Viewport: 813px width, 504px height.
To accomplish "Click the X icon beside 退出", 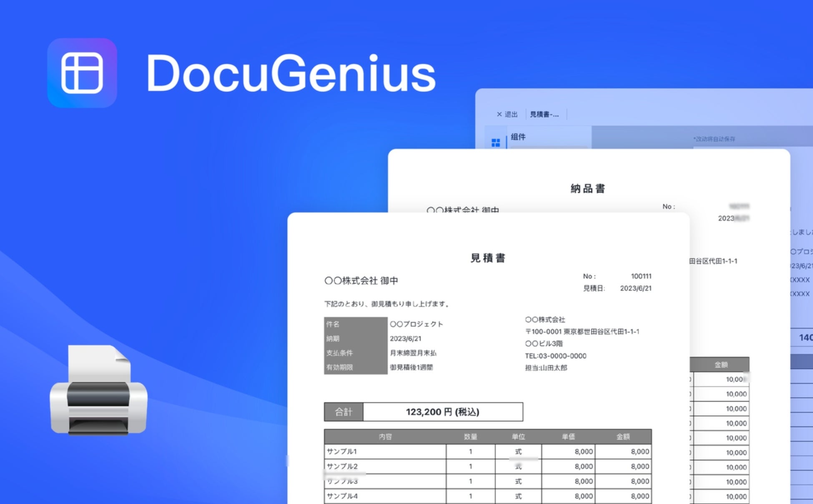I will tap(499, 114).
